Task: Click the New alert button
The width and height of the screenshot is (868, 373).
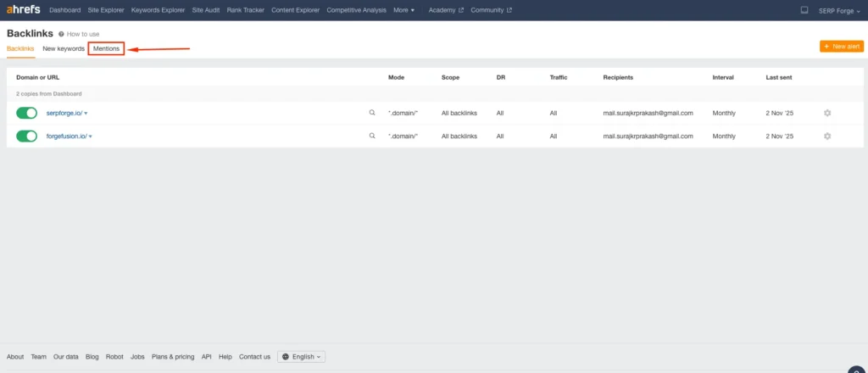Action: [x=842, y=46]
